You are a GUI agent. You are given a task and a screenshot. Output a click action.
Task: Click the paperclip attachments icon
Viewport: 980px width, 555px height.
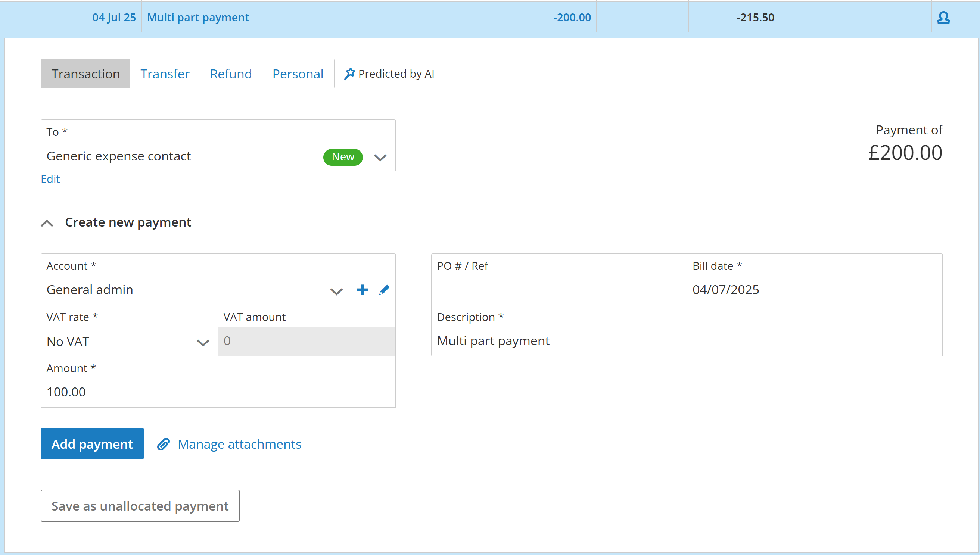(x=164, y=444)
